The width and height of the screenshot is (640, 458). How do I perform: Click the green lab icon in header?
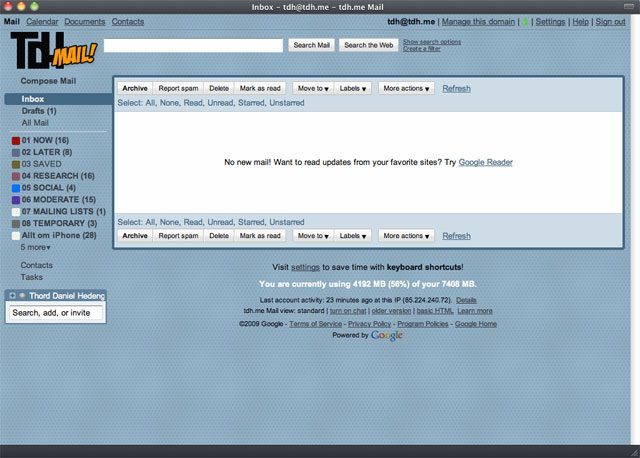point(525,22)
